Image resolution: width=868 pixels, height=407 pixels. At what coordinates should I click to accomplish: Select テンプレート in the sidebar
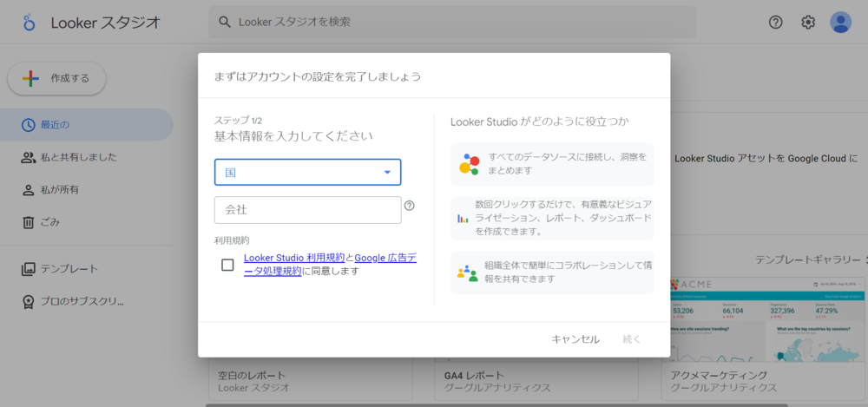(87, 270)
